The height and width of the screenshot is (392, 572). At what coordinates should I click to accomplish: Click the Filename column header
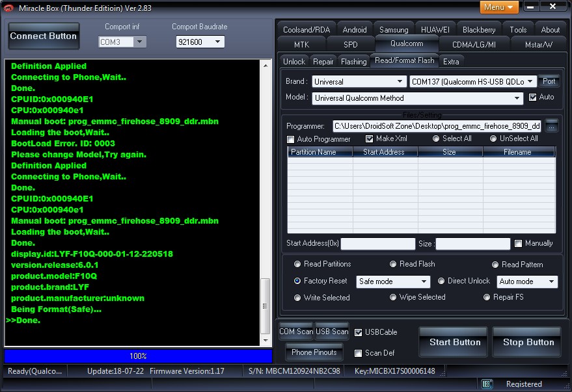pos(519,152)
